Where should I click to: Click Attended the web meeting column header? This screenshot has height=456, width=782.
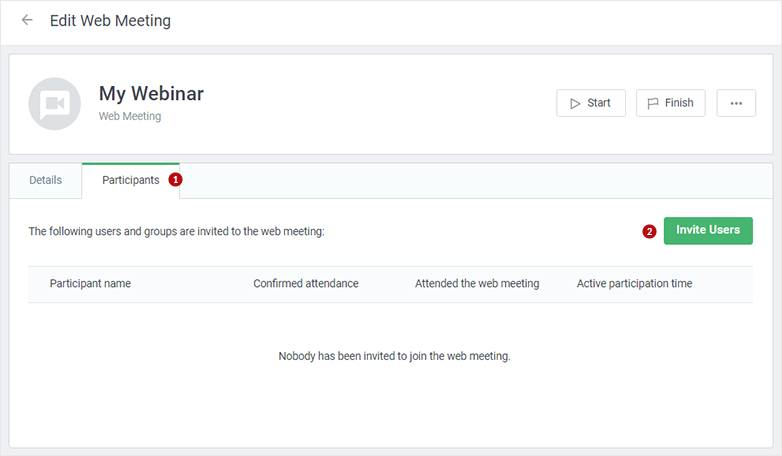477,283
